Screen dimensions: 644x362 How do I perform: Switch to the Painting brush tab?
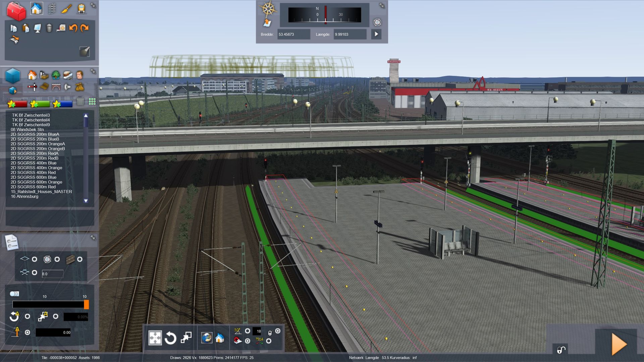(67, 9)
